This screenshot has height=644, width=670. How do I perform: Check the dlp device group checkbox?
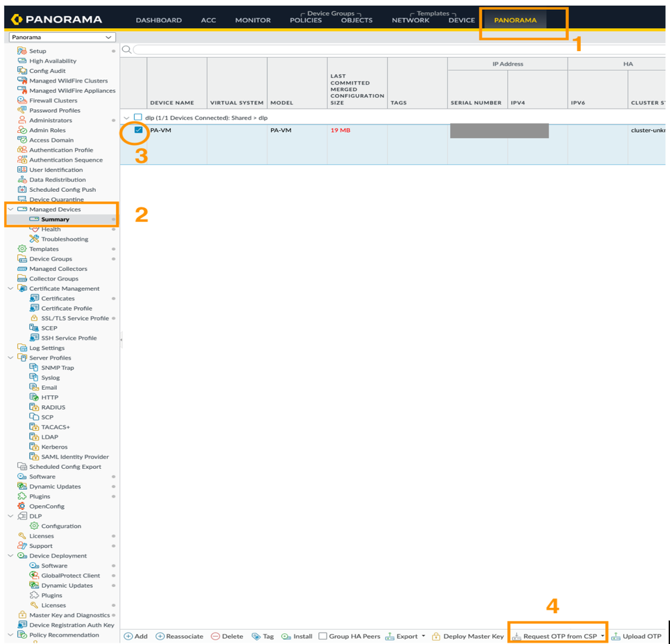click(137, 117)
